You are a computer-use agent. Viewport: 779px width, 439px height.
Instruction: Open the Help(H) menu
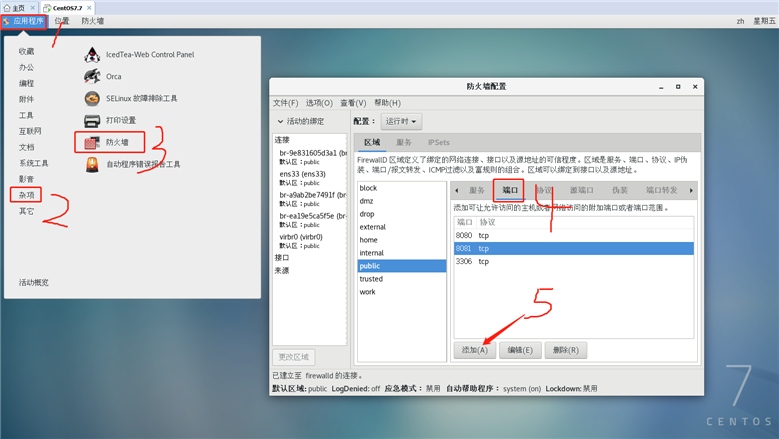pos(388,103)
